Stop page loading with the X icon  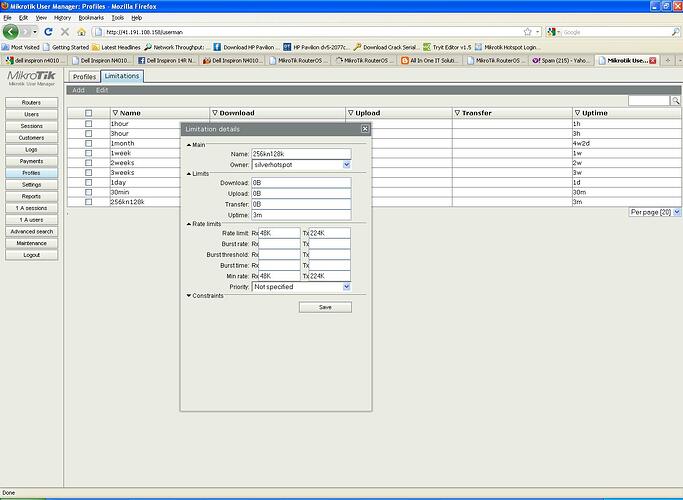tap(65, 32)
